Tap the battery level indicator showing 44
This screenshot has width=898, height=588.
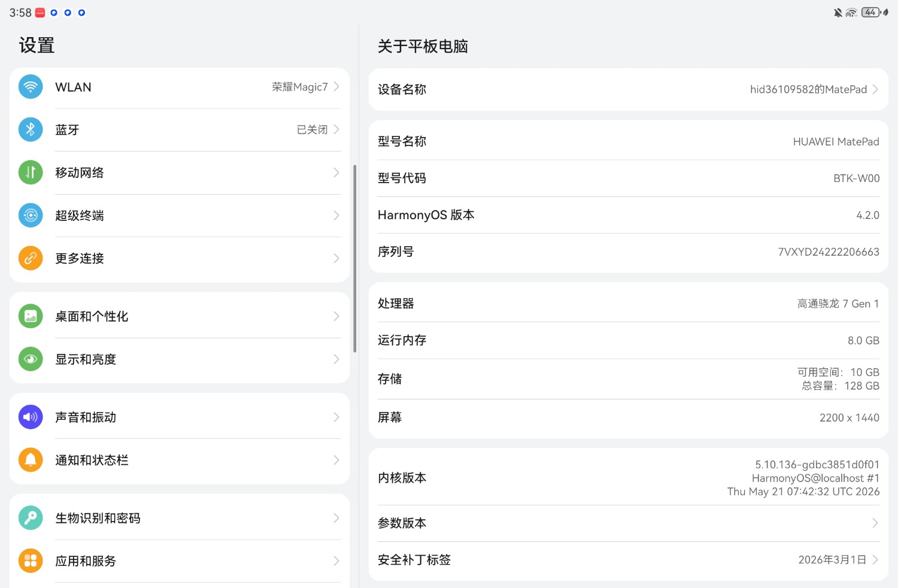pos(870,13)
